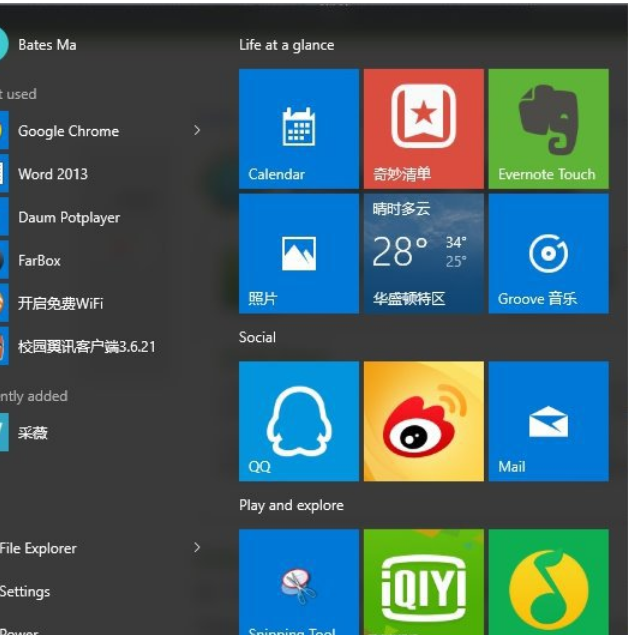Open the Weibo eye-logo tile

pos(424,421)
